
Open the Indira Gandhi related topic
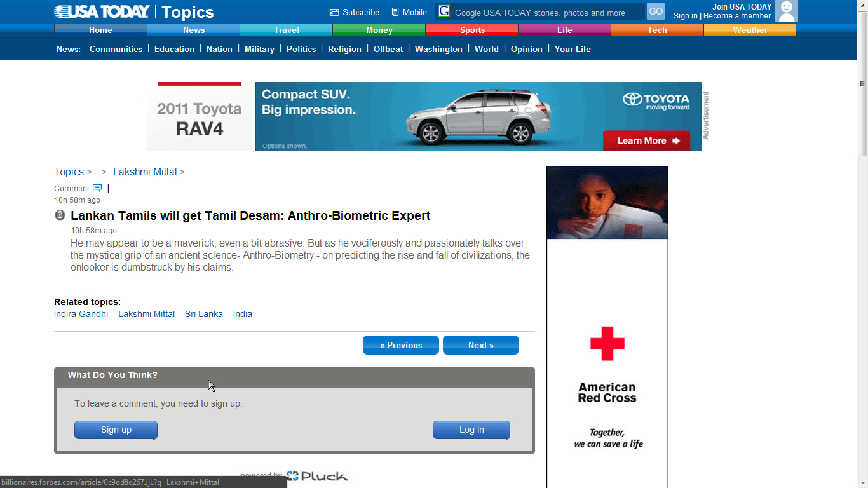81,314
